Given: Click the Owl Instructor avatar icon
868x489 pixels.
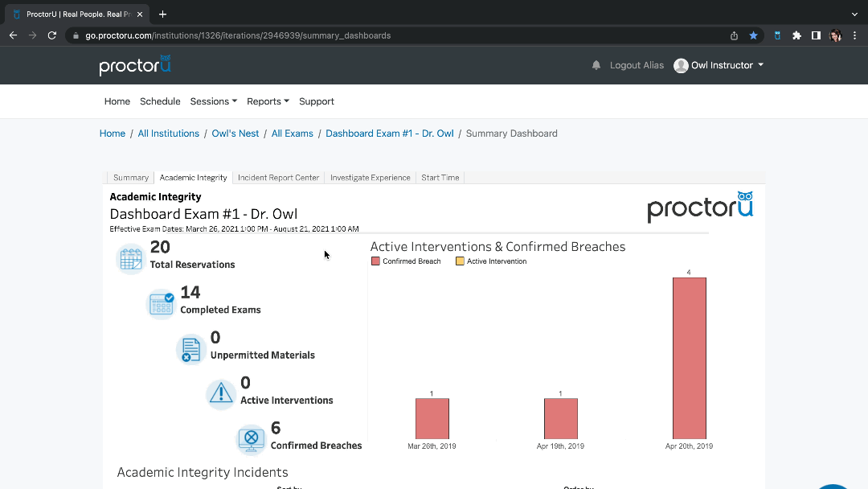Looking at the screenshot, I should coord(681,65).
